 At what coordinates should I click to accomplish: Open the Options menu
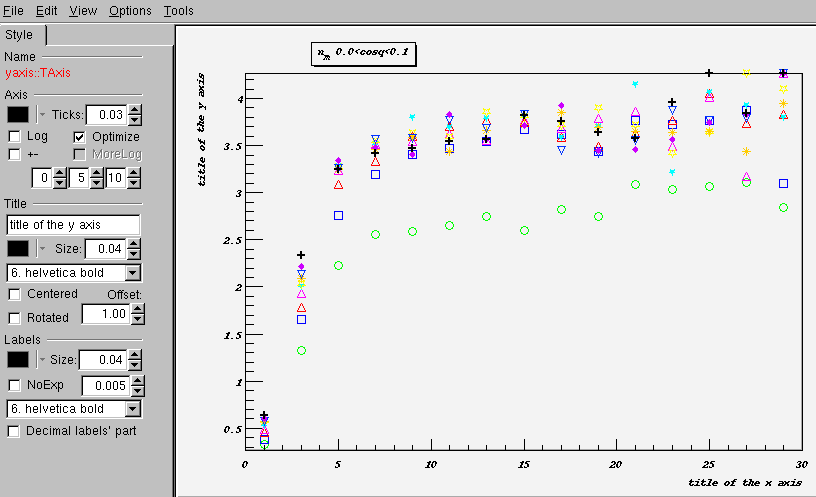[x=130, y=11]
